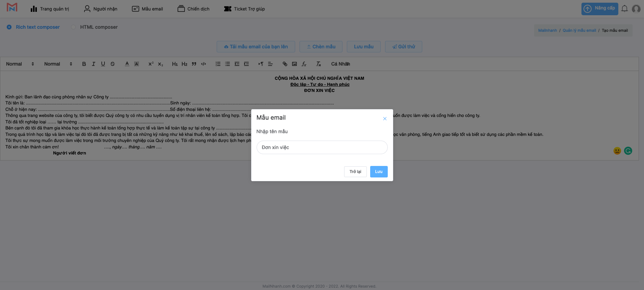Toggle bold formatting in the editor toolbar
This screenshot has height=290, width=644.
(84, 64)
